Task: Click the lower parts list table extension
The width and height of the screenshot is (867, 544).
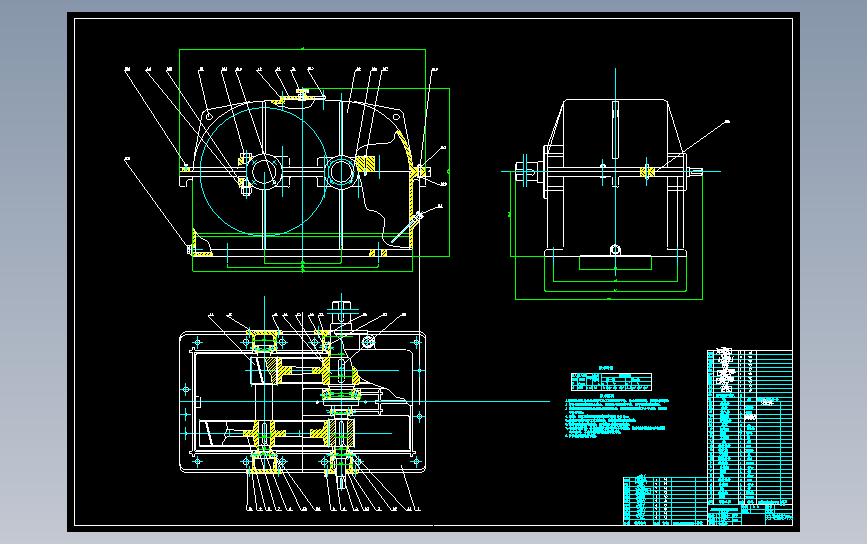Action: coord(665,501)
